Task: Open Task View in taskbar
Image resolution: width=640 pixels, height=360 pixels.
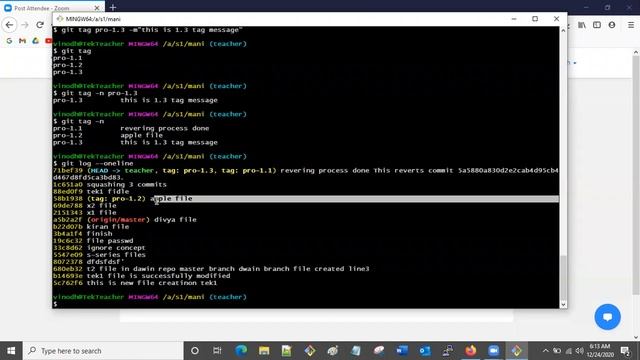Action: [x=217, y=351]
